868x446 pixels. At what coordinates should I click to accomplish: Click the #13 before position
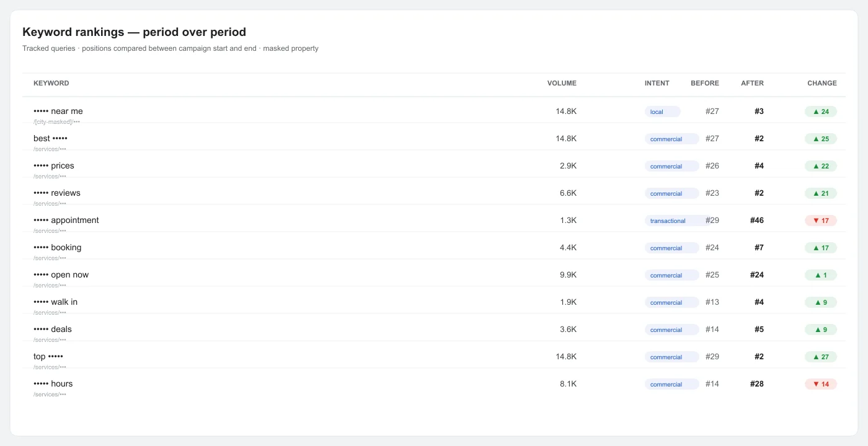pos(712,302)
